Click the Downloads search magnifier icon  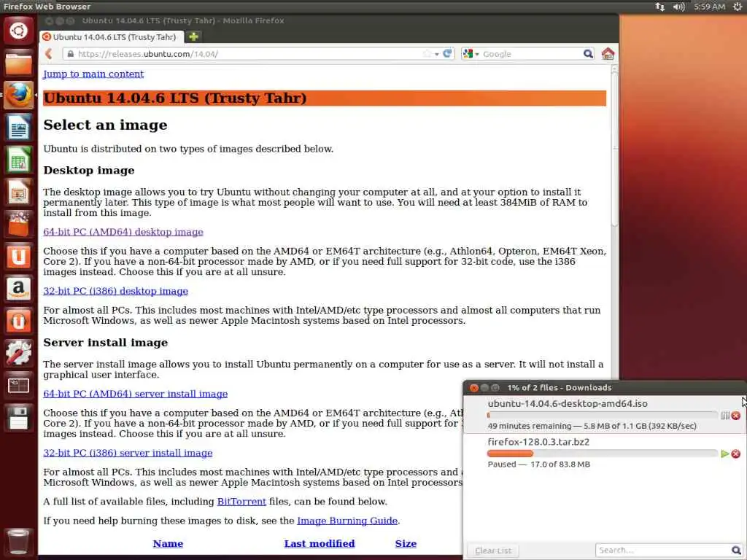click(x=736, y=550)
